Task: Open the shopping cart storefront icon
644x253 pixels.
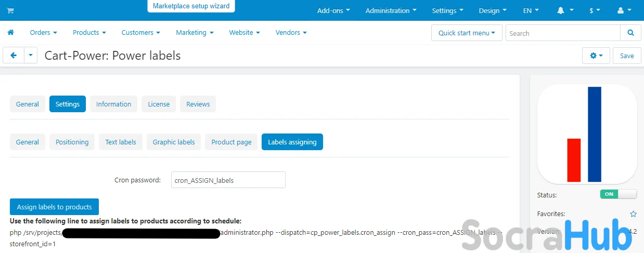Action: [10, 10]
